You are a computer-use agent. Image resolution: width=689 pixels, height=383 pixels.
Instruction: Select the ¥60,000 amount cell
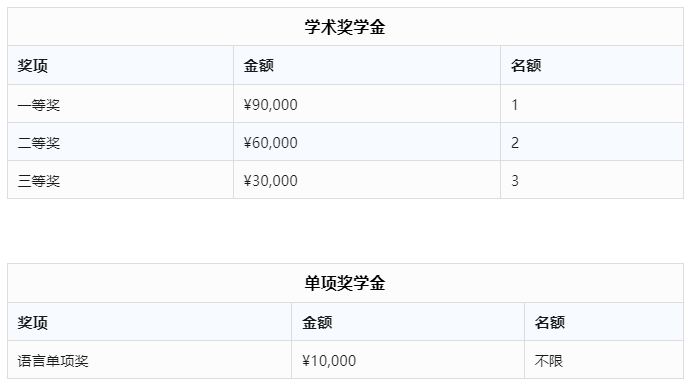[367, 142]
